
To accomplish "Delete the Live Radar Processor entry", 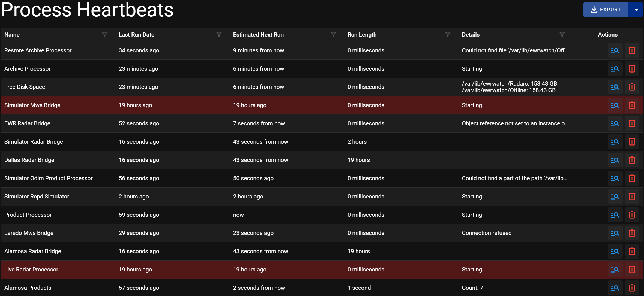I will [x=632, y=270].
